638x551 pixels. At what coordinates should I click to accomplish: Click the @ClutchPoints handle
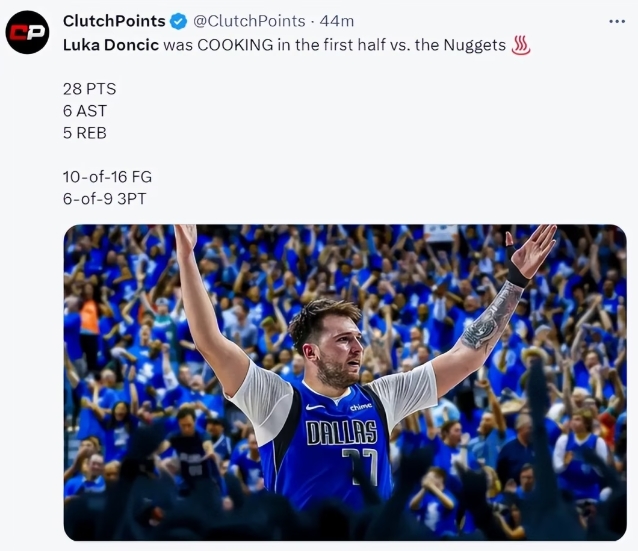tap(248, 21)
